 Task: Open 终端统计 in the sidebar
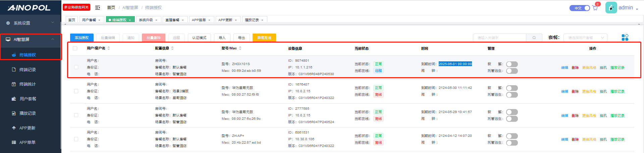click(28, 84)
